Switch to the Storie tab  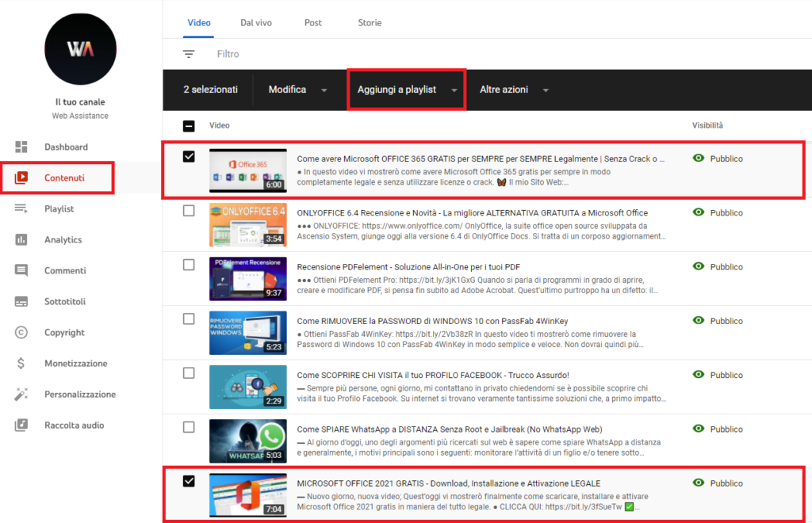tap(370, 23)
